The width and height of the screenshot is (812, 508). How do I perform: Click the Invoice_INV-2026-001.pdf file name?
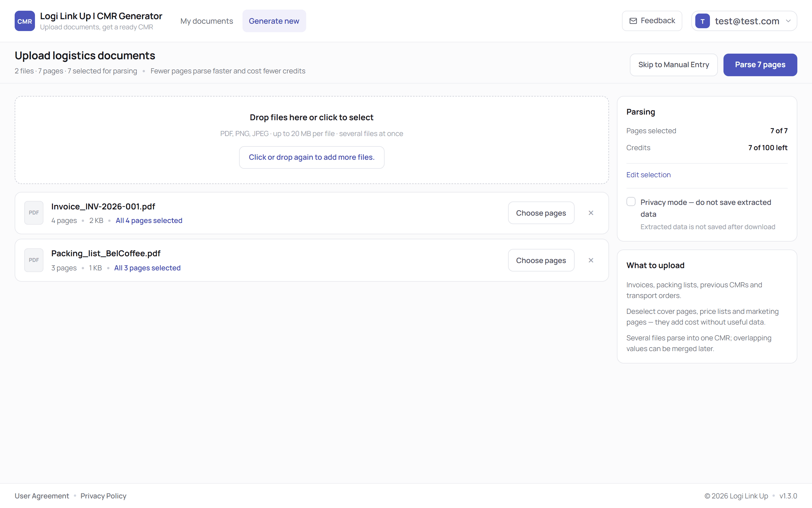pyautogui.click(x=103, y=206)
